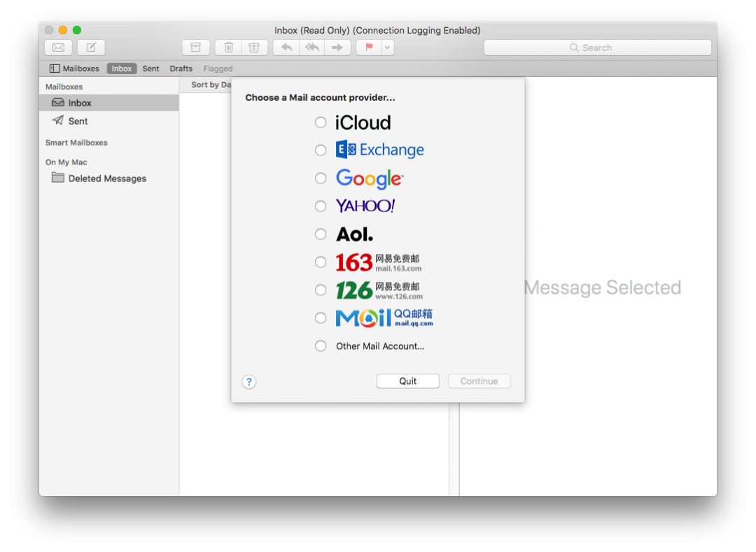The height and width of the screenshot is (552, 756).
Task: Click the Mailboxes sidebar heading
Action: click(x=64, y=87)
